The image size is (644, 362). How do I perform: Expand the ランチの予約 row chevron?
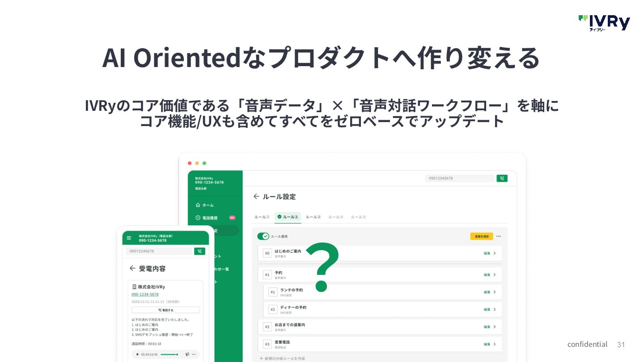tap(495, 292)
